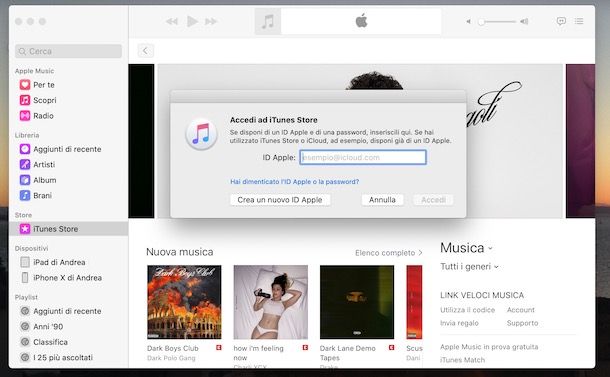Viewport: 610px width, 377px height.
Task: Click the Annulla button
Action: (382, 200)
